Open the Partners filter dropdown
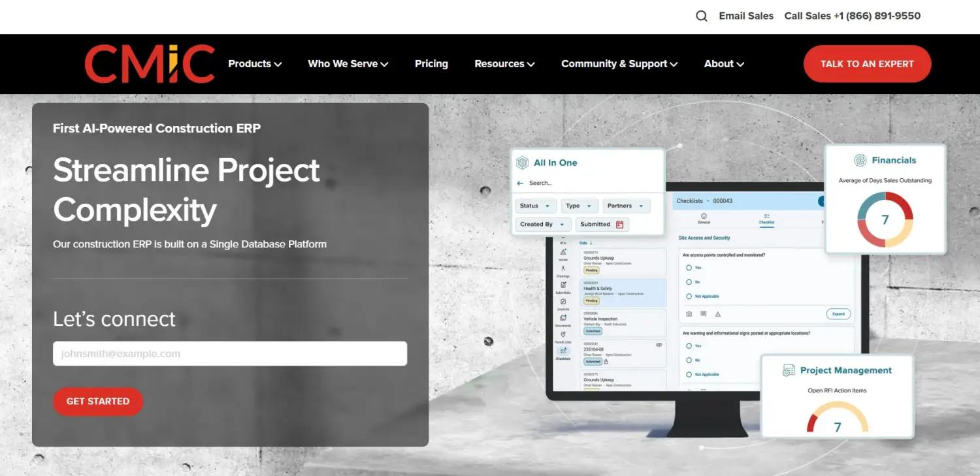Viewport: 980px width, 476px height. 626,206
